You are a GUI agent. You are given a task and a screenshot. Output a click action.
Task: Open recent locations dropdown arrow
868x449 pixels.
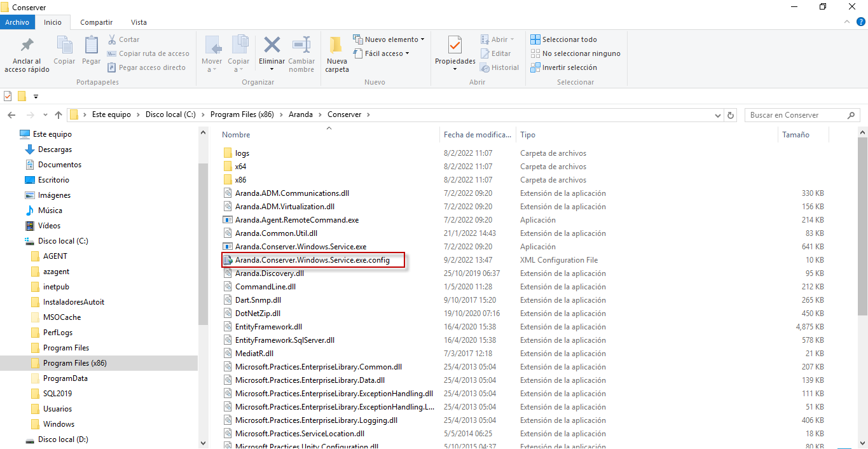click(45, 115)
